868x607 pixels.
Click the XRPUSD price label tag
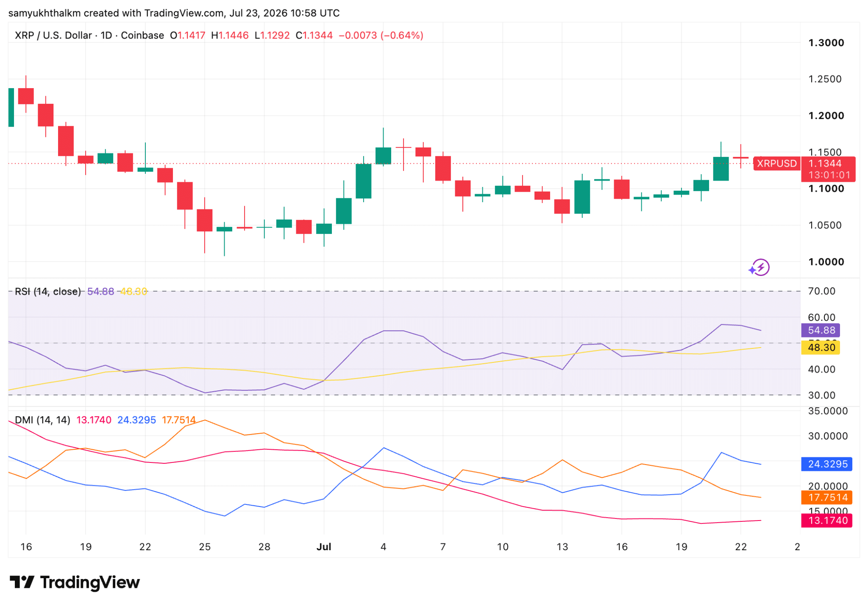click(x=776, y=164)
